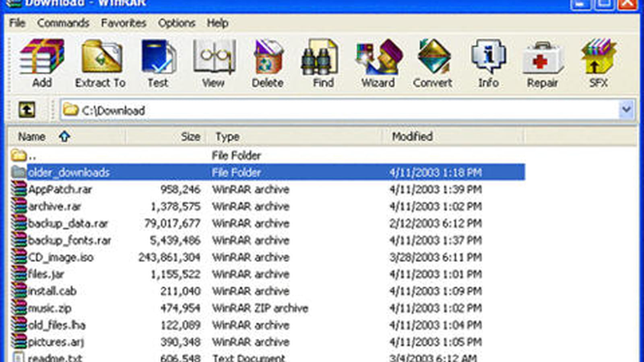
Task: Launch the Find binoculars tool
Action: click(x=320, y=57)
